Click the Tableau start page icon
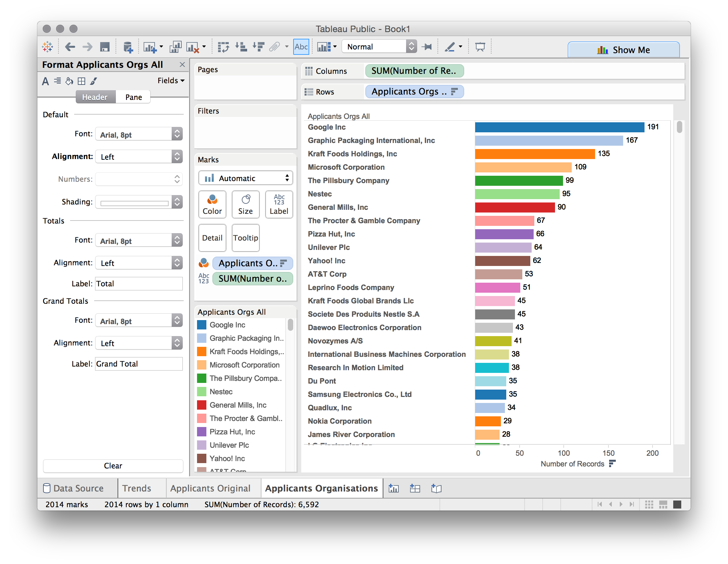The width and height of the screenshot is (728, 564). [47, 47]
